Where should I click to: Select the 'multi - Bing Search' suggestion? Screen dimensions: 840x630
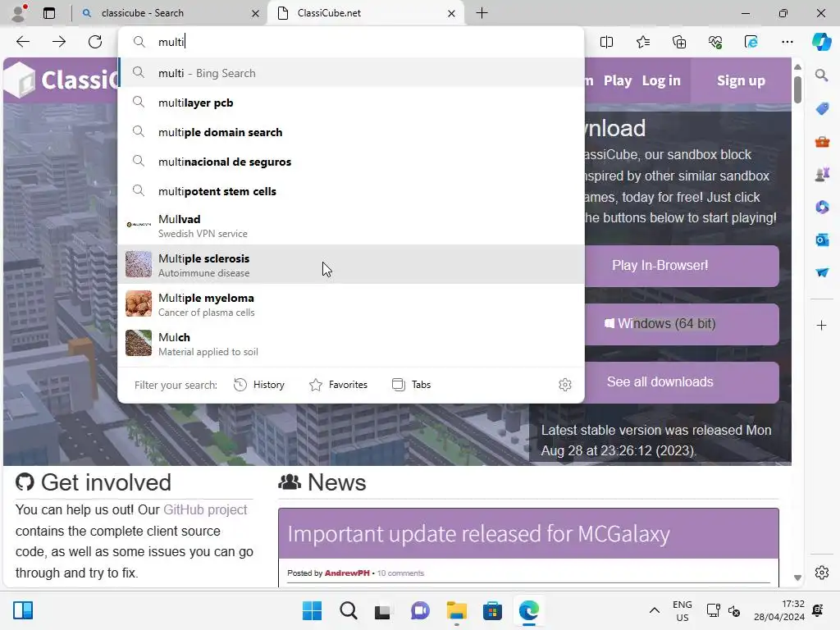(351, 73)
